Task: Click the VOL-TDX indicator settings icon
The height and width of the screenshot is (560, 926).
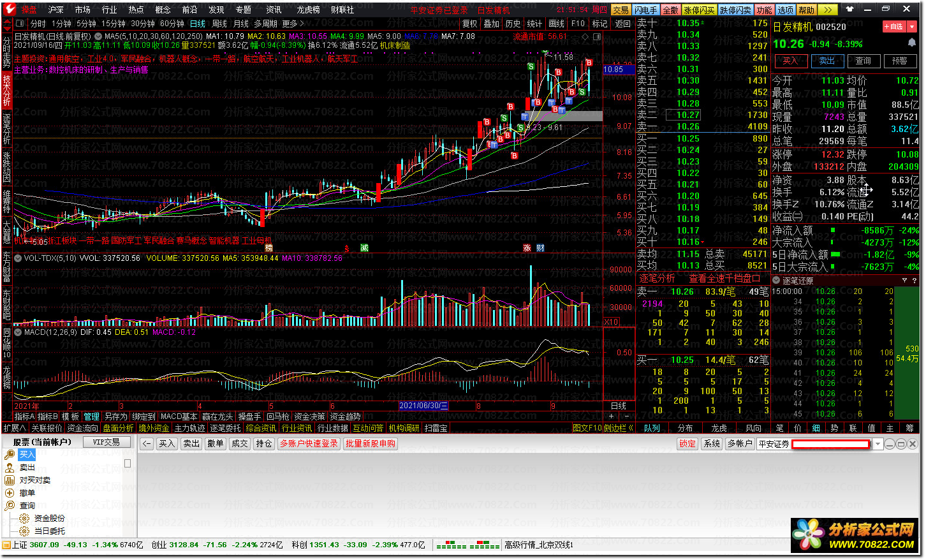Action: point(18,258)
